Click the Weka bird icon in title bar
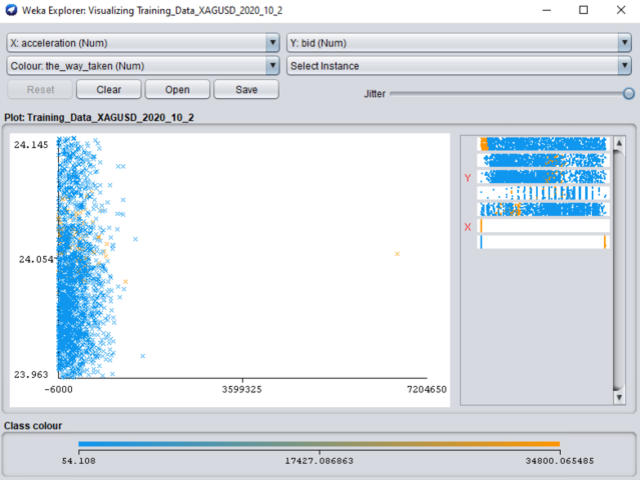The image size is (640, 480). pyautogui.click(x=11, y=10)
